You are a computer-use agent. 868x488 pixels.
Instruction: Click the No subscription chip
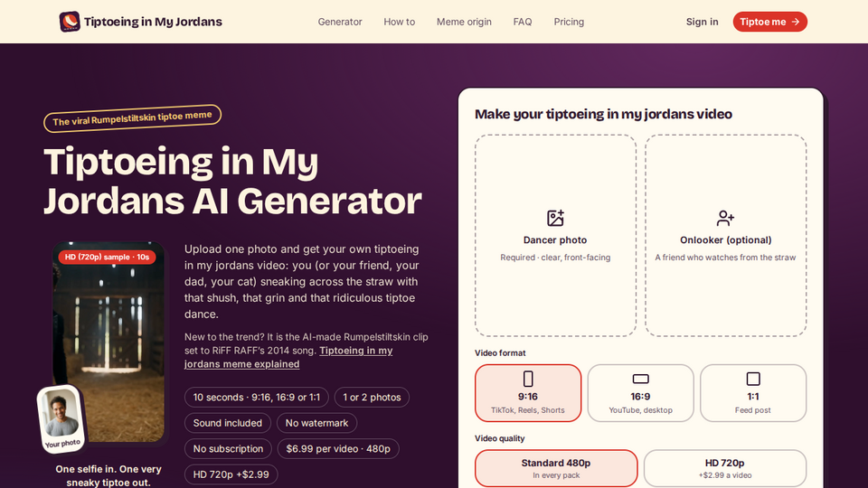[228, 449]
